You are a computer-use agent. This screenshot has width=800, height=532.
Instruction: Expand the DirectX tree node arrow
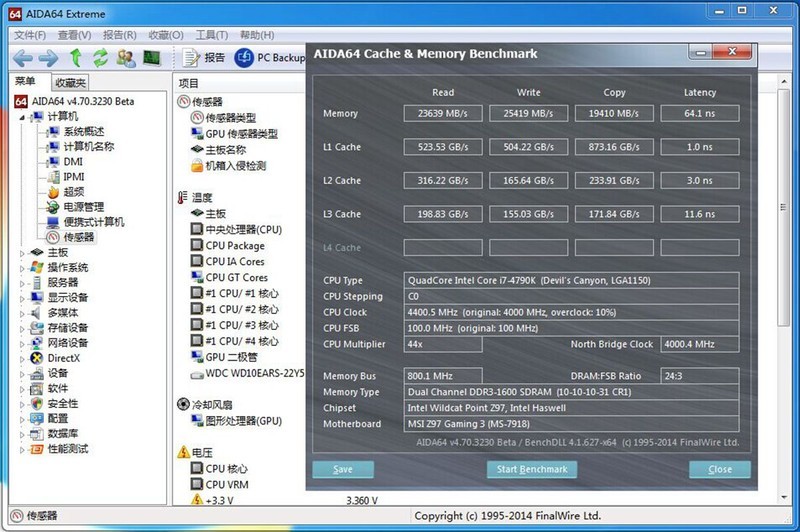tap(22, 359)
